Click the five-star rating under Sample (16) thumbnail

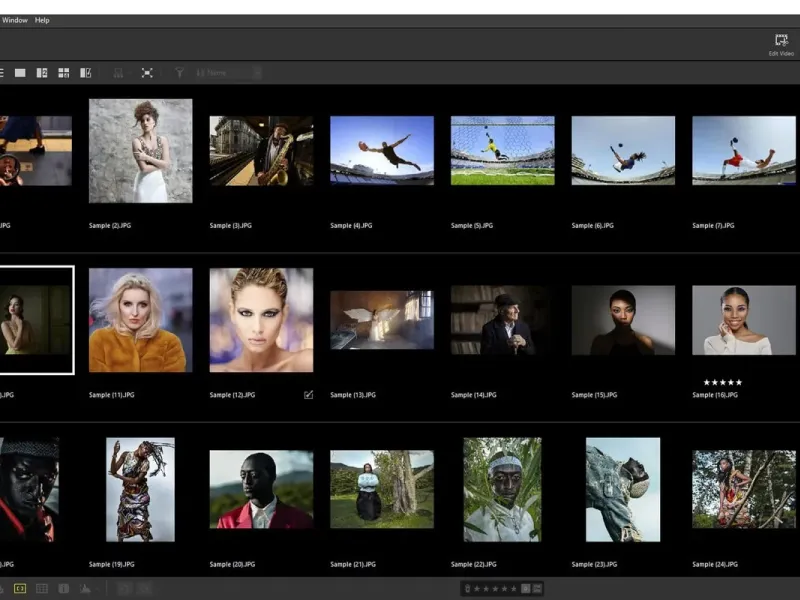click(723, 382)
